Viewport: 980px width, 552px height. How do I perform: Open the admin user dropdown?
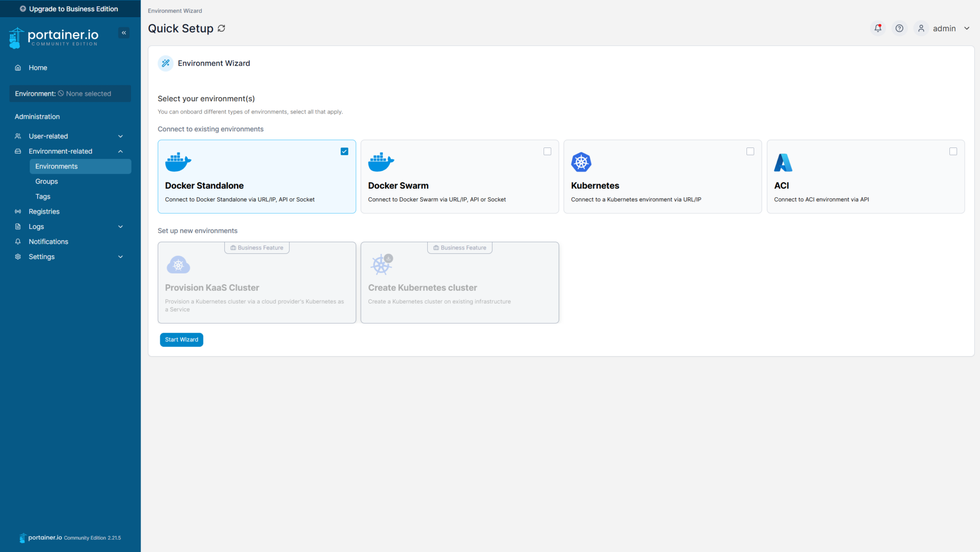click(x=945, y=28)
